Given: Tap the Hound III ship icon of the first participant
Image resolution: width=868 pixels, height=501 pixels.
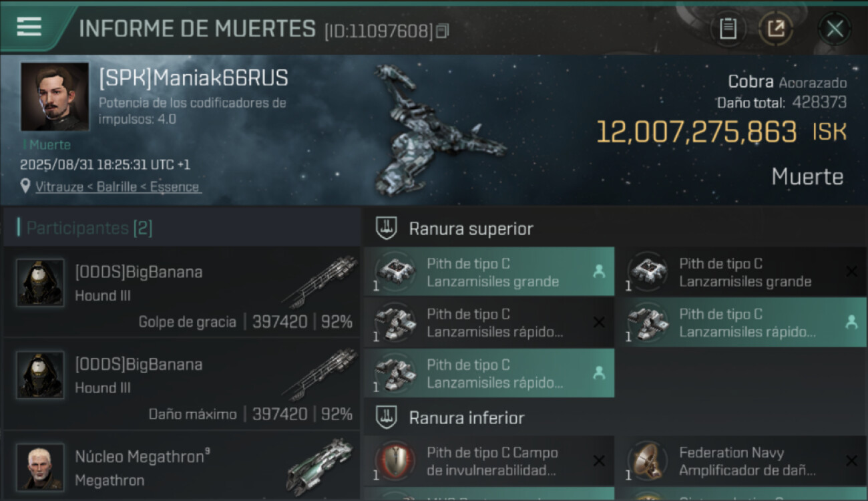Looking at the screenshot, I should pyautogui.click(x=318, y=282).
